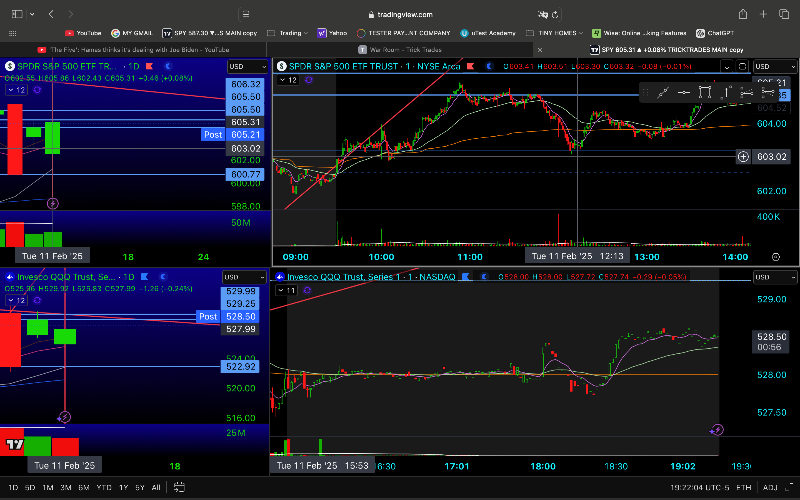Toggle ADJ price adjustment
Screen dimensions: 800x500
770,488
